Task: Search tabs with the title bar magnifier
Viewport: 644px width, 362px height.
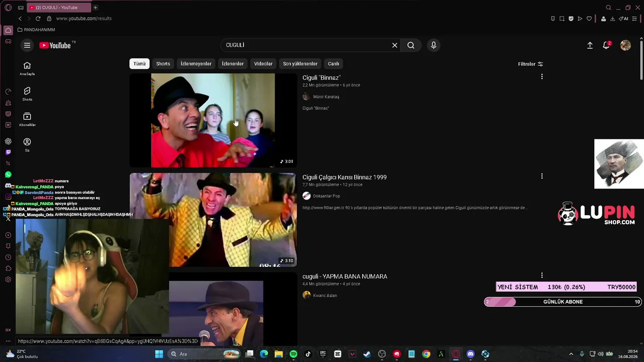Action: point(608,8)
